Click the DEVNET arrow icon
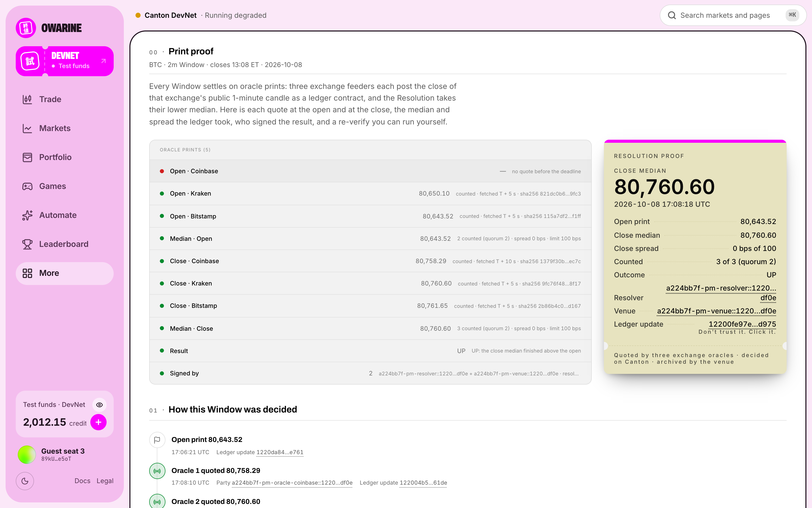This screenshot has width=812, height=508. tap(104, 61)
